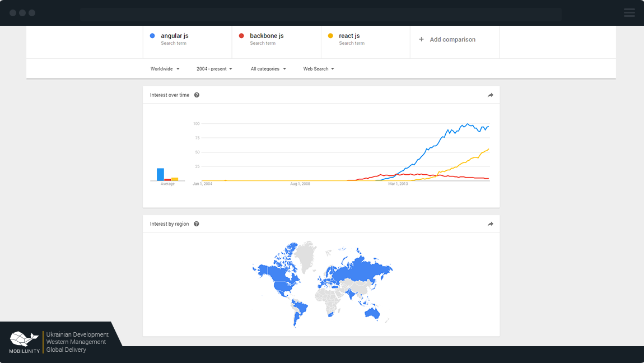This screenshot has width=644, height=363.
Task: Share the Interest by region map
Action: (491, 224)
